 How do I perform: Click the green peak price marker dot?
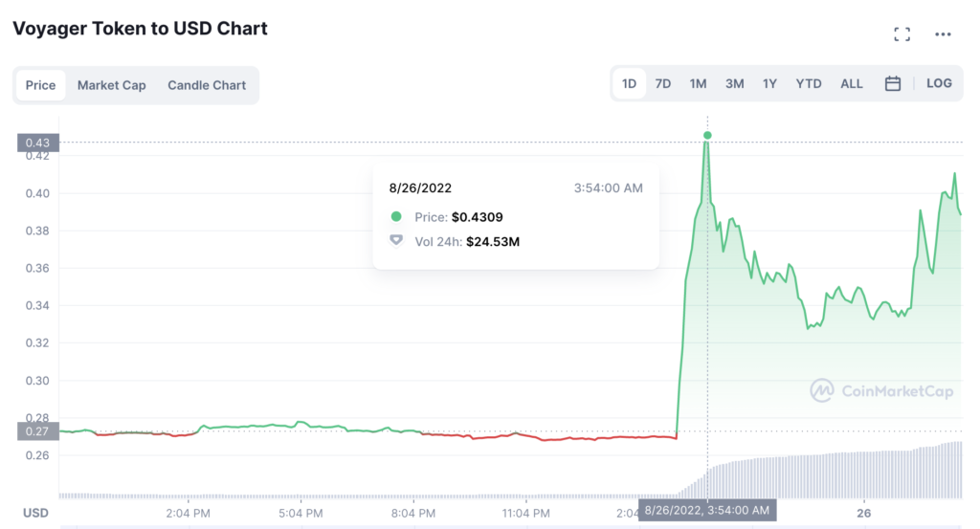(x=707, y=136)
